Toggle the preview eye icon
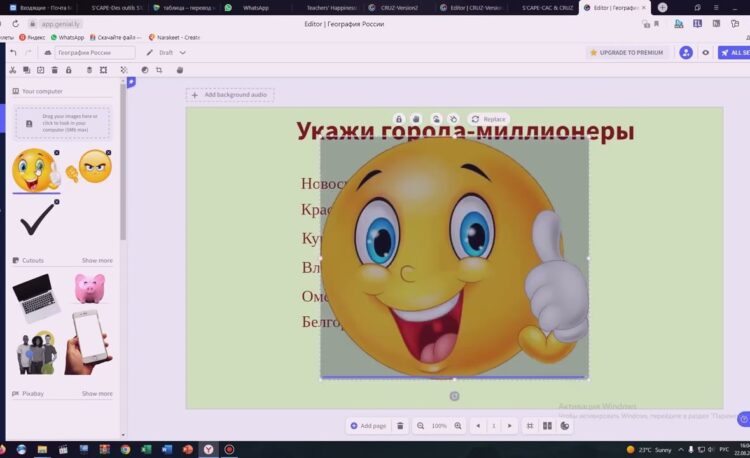 click(706, 52)
